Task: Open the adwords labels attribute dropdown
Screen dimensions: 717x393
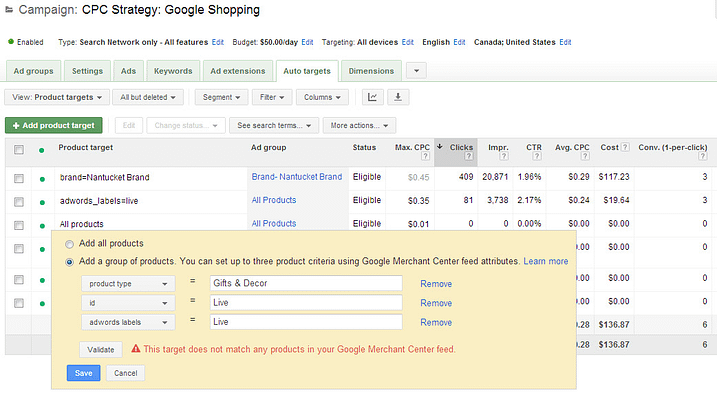Action: (128, 322)
